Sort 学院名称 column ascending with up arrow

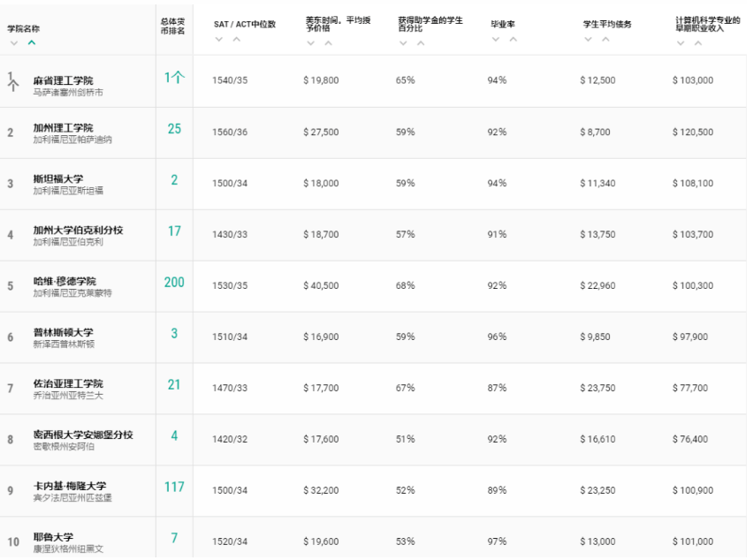click(32, 42)
